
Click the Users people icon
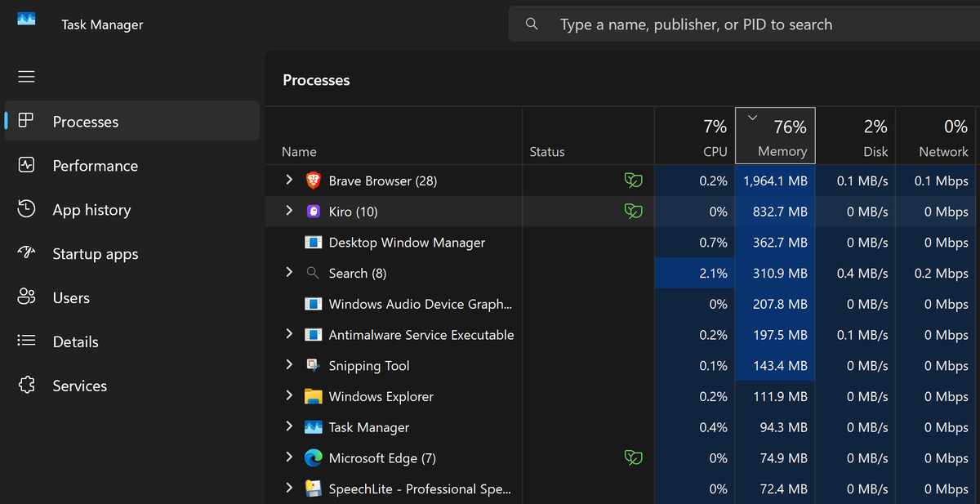26,297
